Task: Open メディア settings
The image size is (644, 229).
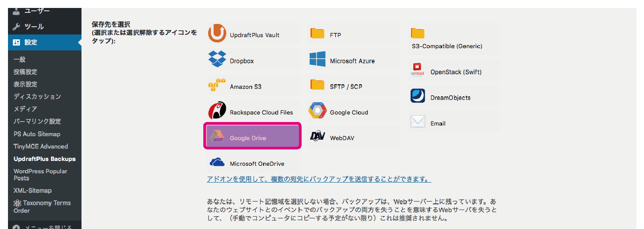Action: click(x=25, y=109)
